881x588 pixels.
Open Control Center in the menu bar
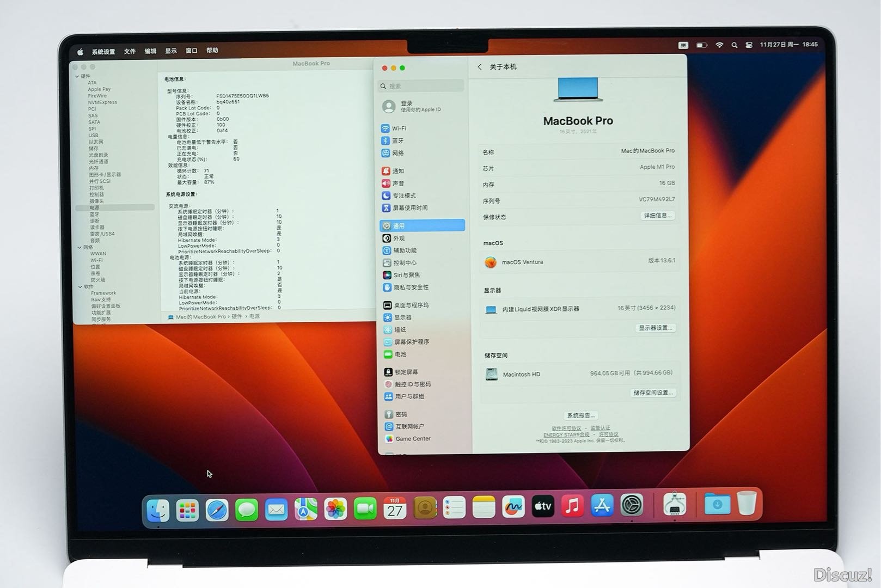(x=749, y=45)
